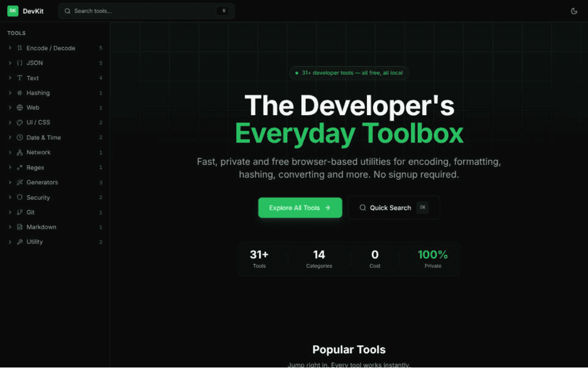This screenshot has width=588, height=391.
Task: Click the DevKit logo icon
Action: pos(13,11)
